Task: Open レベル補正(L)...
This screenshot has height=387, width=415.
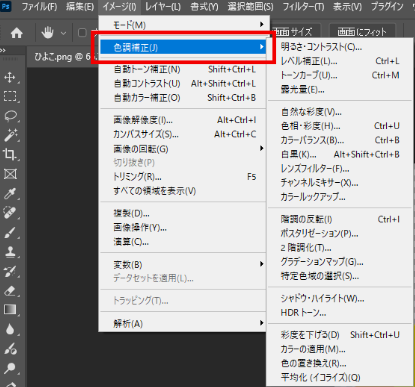Action: pyautogui.click(x=341, y=61)
